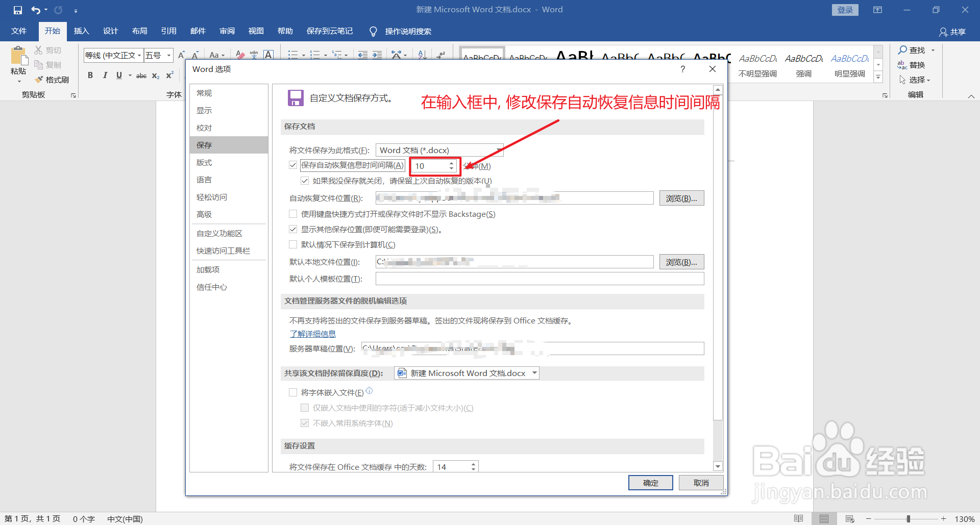Select the Format Painter (格式刷) tool

tap(52, 80)
